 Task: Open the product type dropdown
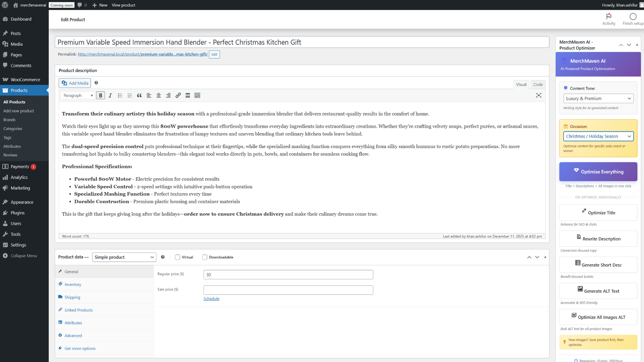[x=124, y=257]
